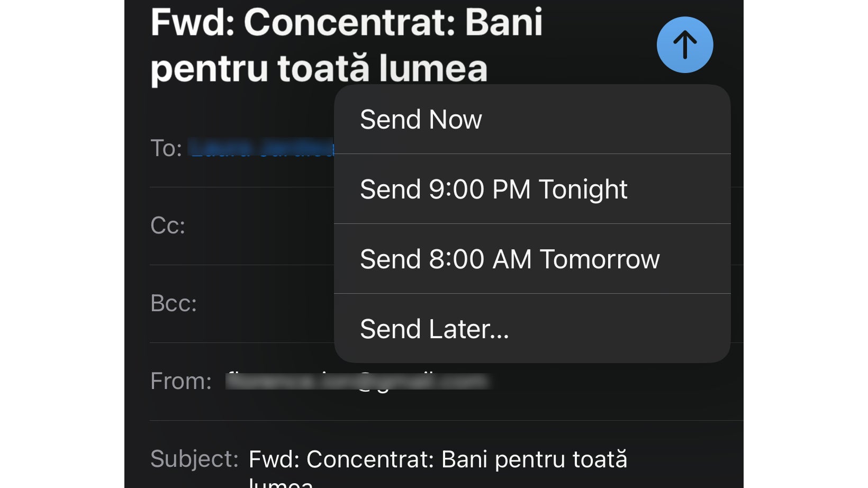
Task: Click the word 'Now' in Send Now
Action: 455,120
